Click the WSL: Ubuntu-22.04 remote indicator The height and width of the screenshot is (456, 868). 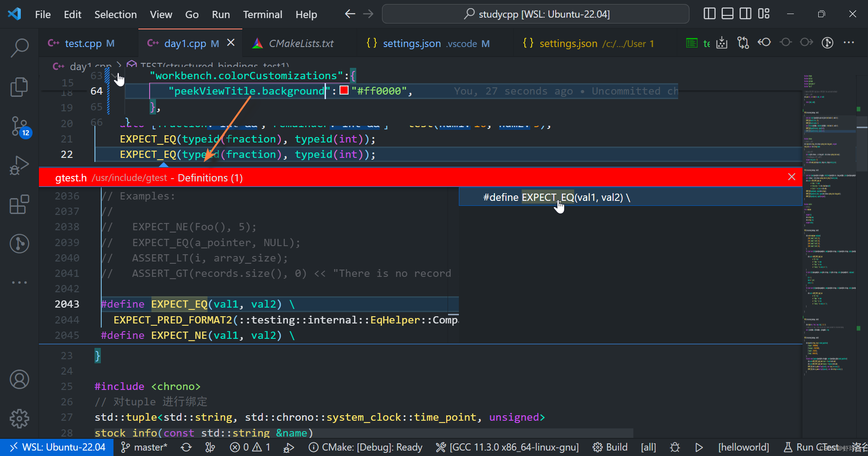[x=57, y=447]
